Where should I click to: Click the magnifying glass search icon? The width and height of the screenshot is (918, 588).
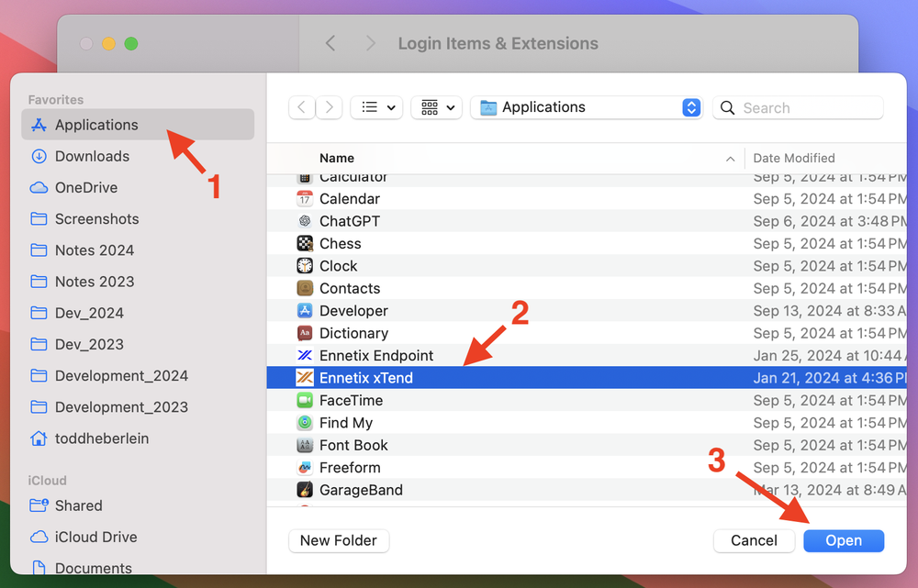(x=728, y=107)
